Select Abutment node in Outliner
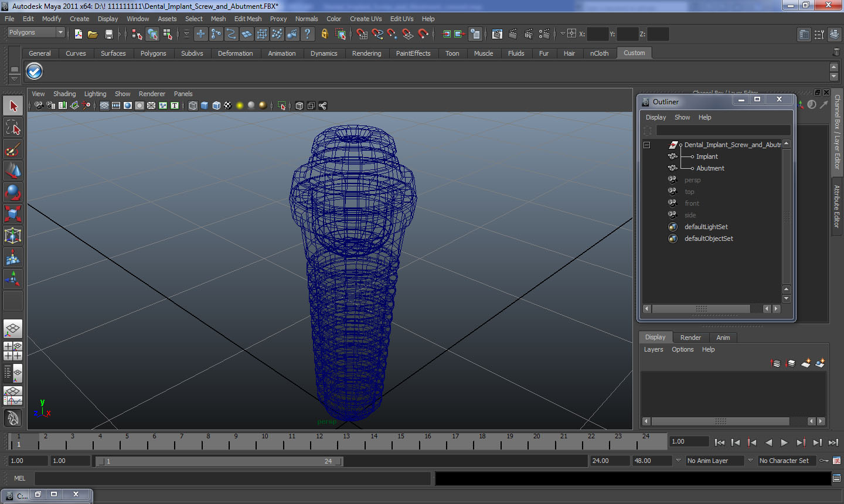The height and width of the screenshot is (504, 844). pyautogui.click(x=710, y=168)
